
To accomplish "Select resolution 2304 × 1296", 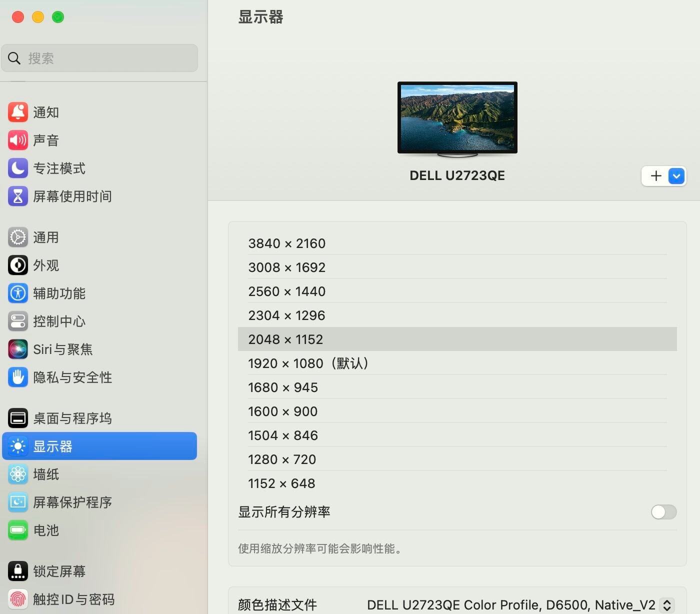I will coord(457,315).
